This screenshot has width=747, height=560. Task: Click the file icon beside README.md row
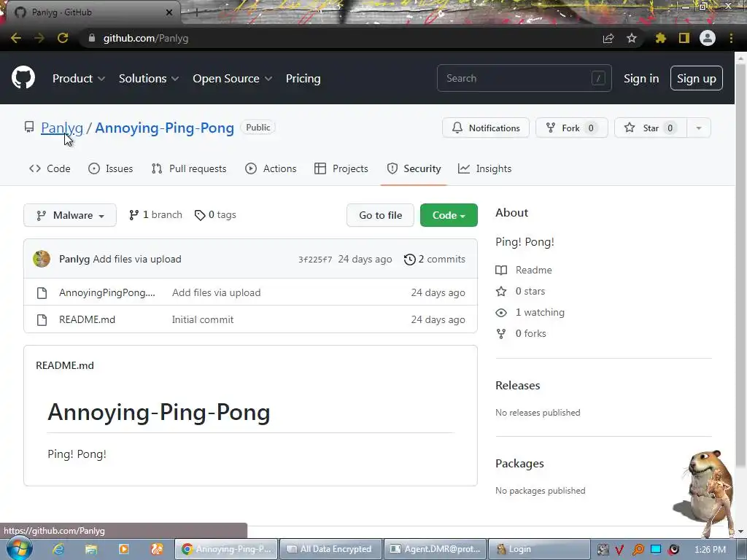tap(42, 320)
